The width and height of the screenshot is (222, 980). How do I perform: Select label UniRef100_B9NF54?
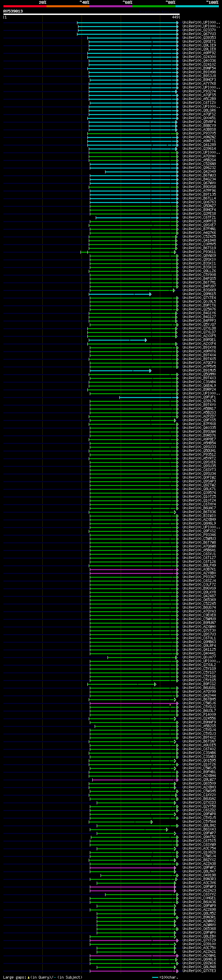point(199,68)
